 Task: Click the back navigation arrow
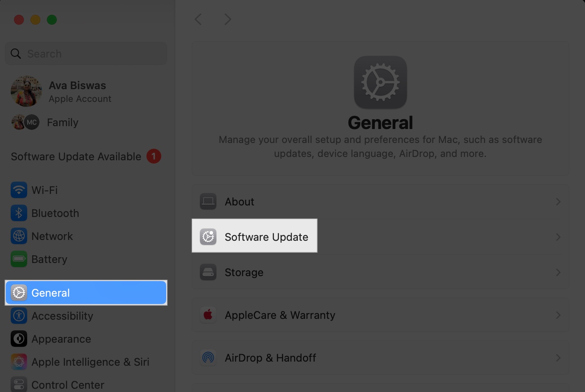[198, 19]
